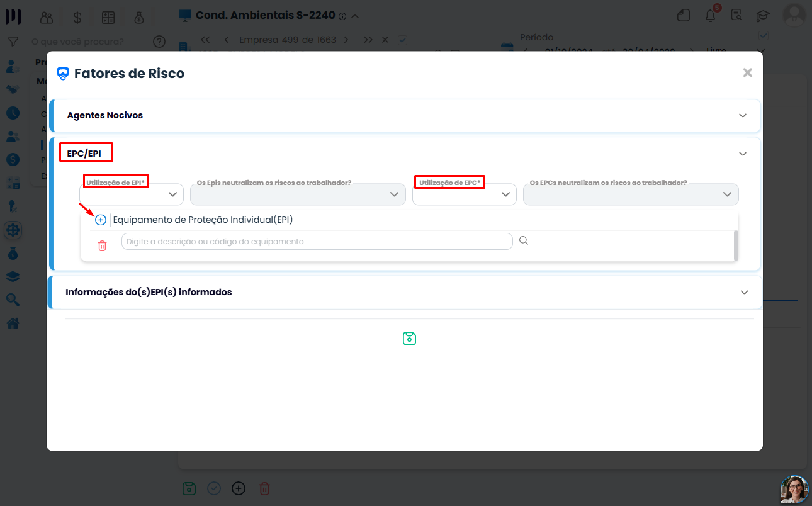812x506 pixels.
Task: Open the Utilização de EPC dropdown
Action: click(x=465, y=194)
